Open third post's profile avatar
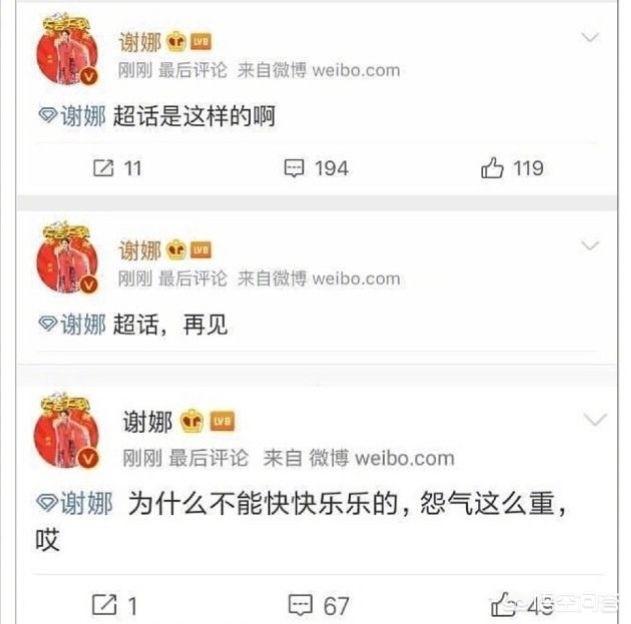This screenshot has width=631, height=624. (67, 431)
